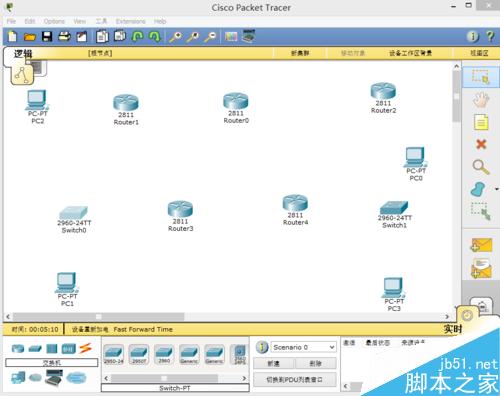Open the Help menu
Viewport: 500px width, 396px height.
pos(160,21)
